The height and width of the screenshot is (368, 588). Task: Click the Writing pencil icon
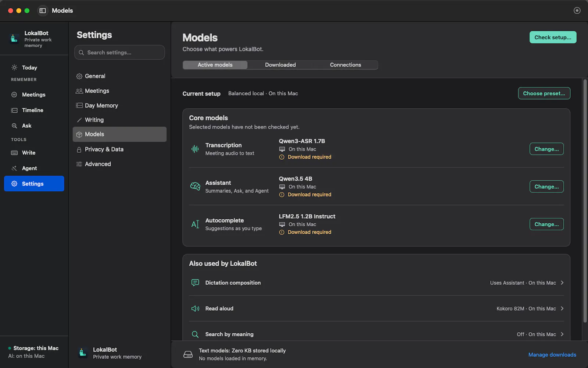coord(79,120)
